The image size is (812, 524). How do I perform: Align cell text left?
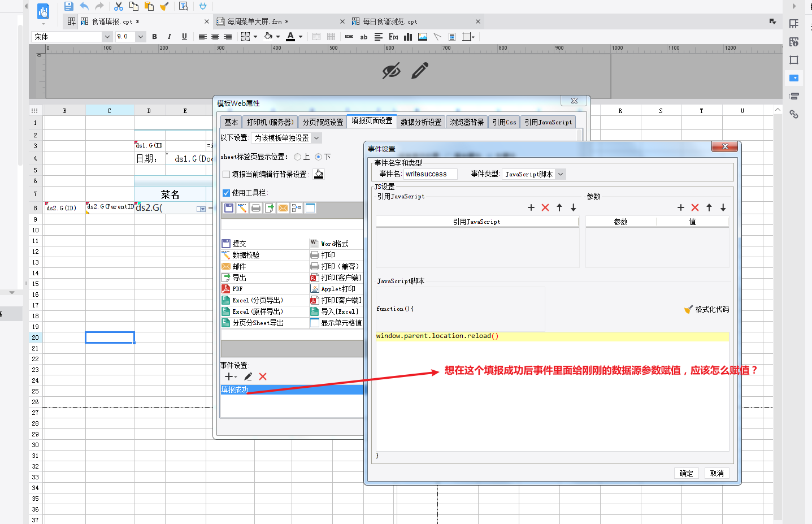202,37
